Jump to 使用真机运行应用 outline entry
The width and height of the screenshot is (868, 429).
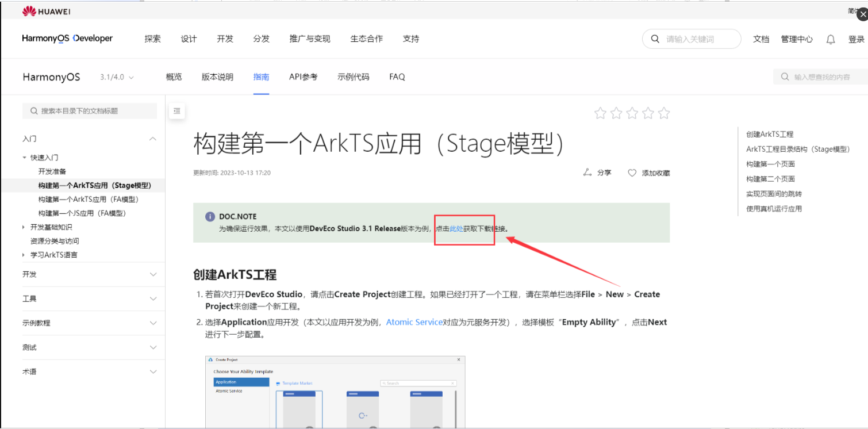click(x=774, y=209)
